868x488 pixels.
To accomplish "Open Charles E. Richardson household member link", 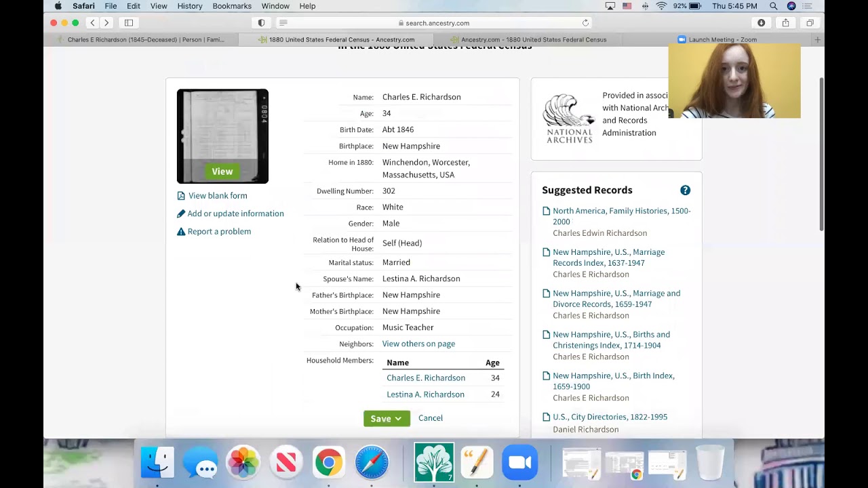I will [x=426, y=378].
